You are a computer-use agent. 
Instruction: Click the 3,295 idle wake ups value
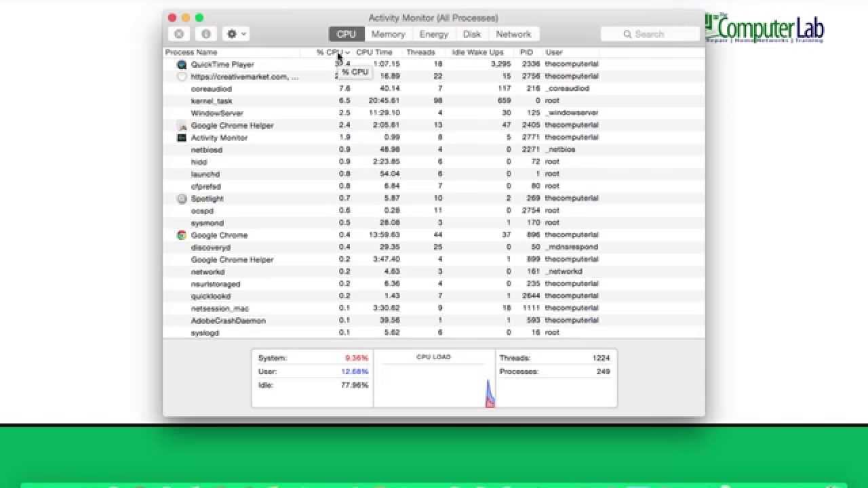pyautogui.click(x=500, y=64)
